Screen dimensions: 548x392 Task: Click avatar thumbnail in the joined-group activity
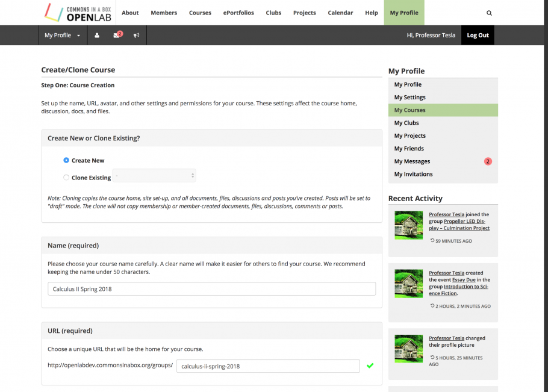pyautogui.click(x=408, y=225)
